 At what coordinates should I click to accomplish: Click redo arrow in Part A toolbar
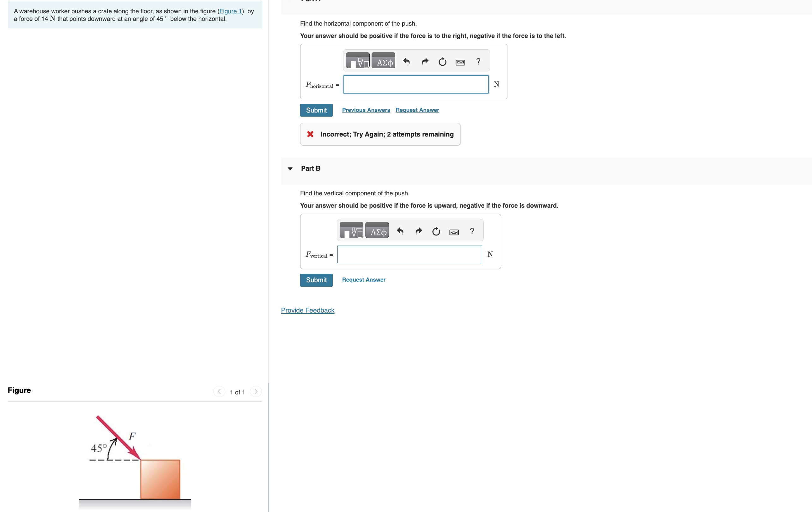pos(425,61)
